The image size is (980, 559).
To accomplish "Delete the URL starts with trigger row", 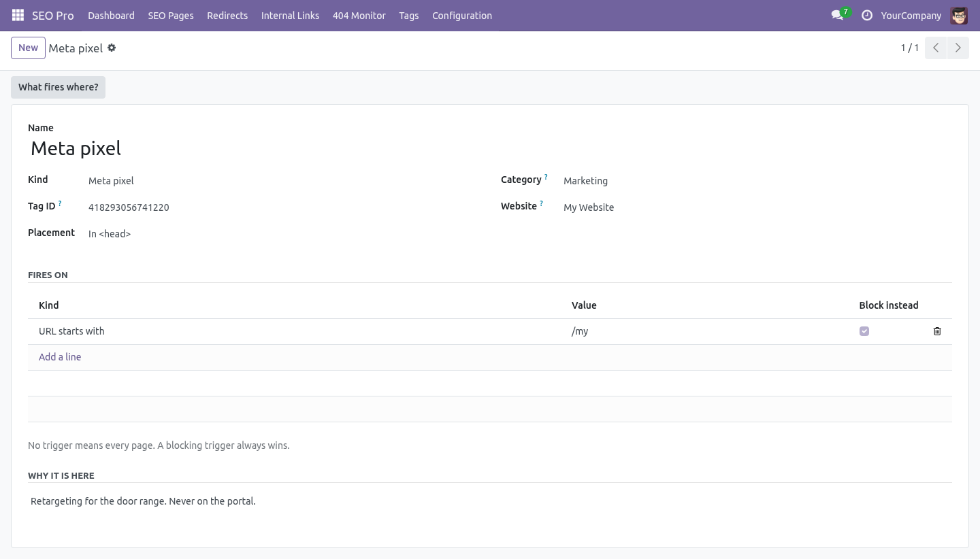I will coord(937,331).
